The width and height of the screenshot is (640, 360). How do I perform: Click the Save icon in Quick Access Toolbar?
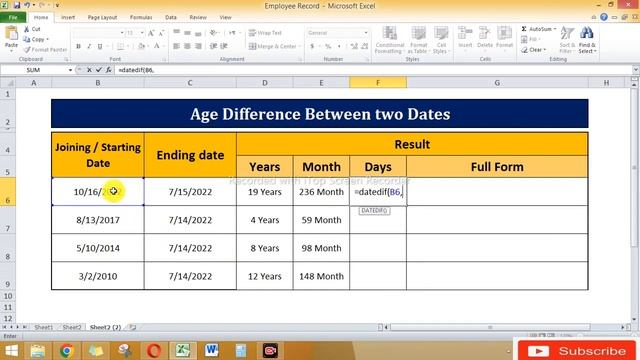coord(17,5)
